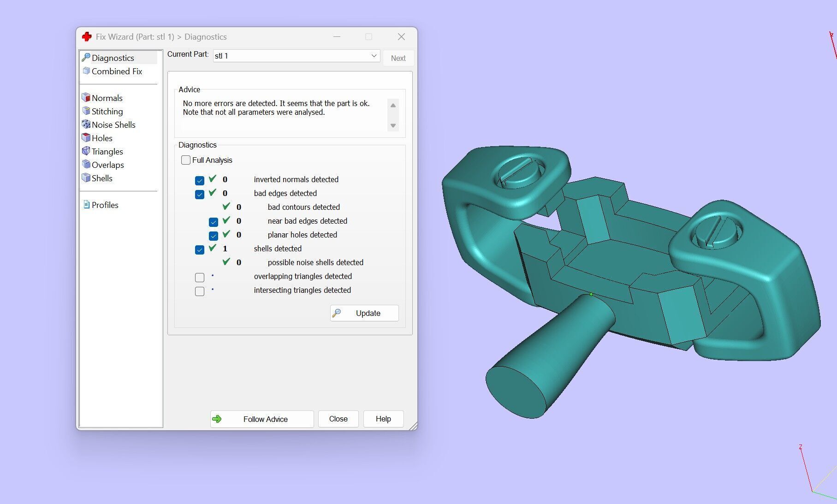This screenshot has height=504, width=837.
Task: Click the Shells cube icon
Action: 86,178
